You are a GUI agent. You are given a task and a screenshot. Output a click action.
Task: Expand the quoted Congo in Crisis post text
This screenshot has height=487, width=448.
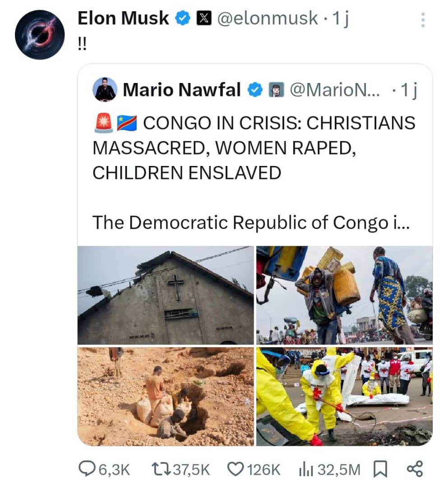pos(251,222)
